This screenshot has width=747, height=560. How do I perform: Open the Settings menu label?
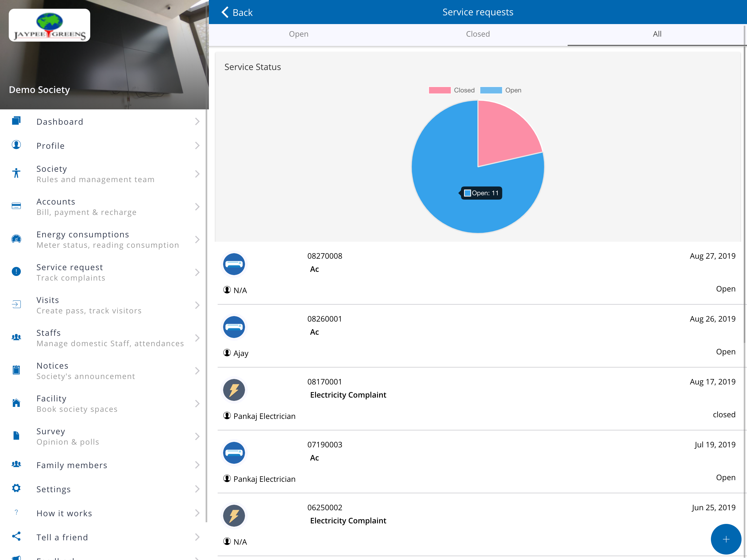click(53, 489)
